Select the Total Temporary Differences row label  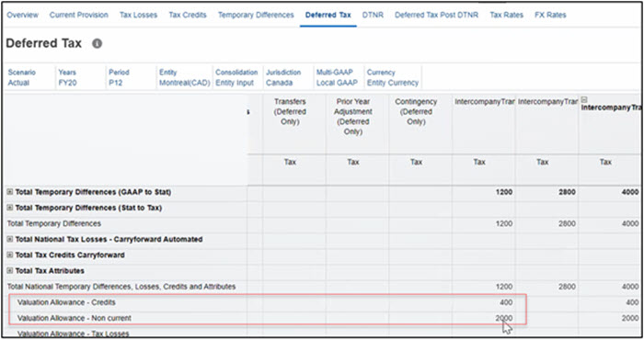(x=54, y=223)
